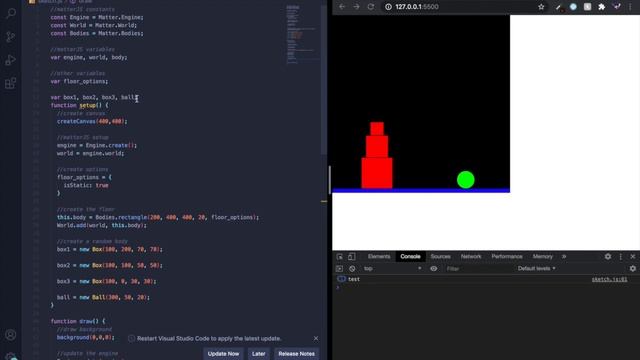Image resolution: width=640 pixels, height=360 pixels.
Task: Bookmark this page with the star icon
Action: pos(541,7)
